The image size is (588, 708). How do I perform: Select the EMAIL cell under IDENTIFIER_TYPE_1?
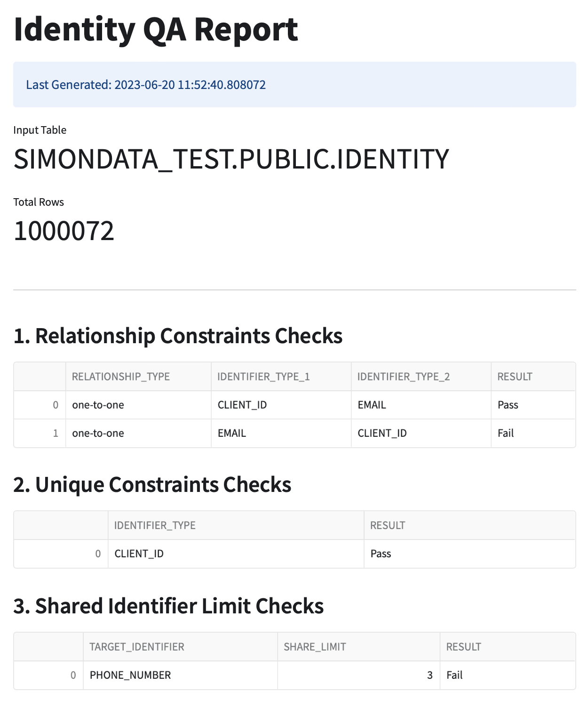click(x=232, y=433)
